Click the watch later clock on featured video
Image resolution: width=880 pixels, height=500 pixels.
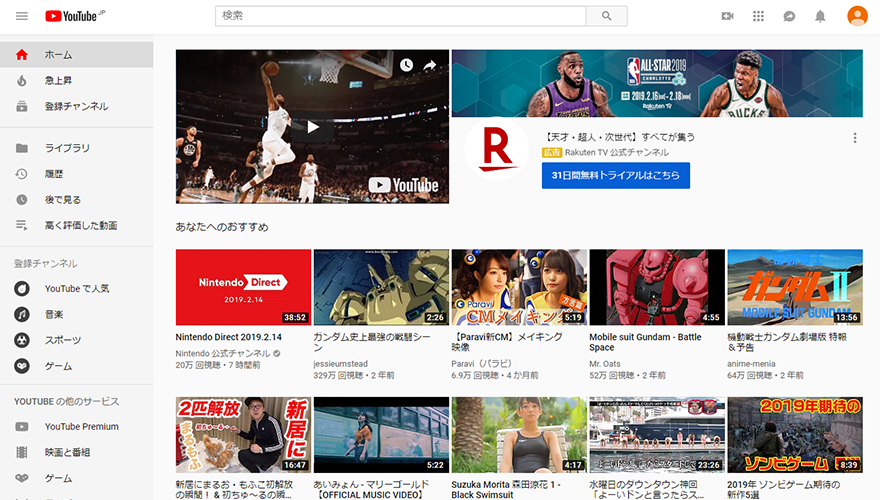pos(406,65)
